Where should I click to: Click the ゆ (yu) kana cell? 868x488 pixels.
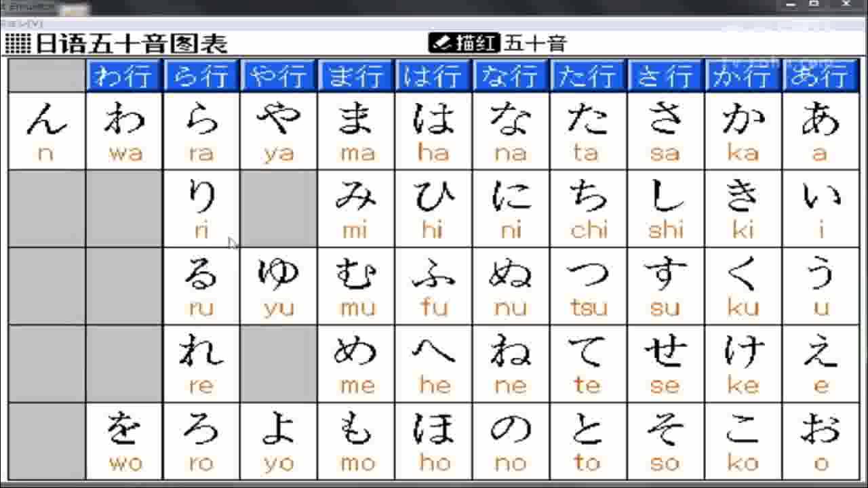(279, 286)
